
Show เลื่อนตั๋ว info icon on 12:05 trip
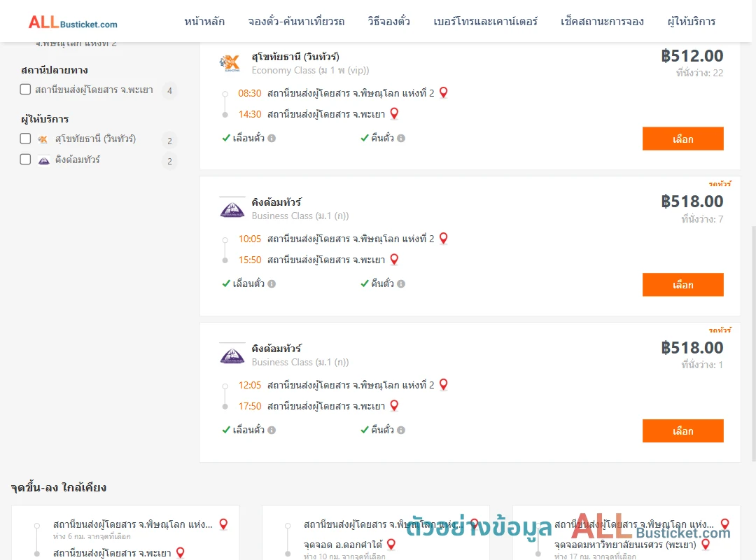coord(272,430)
